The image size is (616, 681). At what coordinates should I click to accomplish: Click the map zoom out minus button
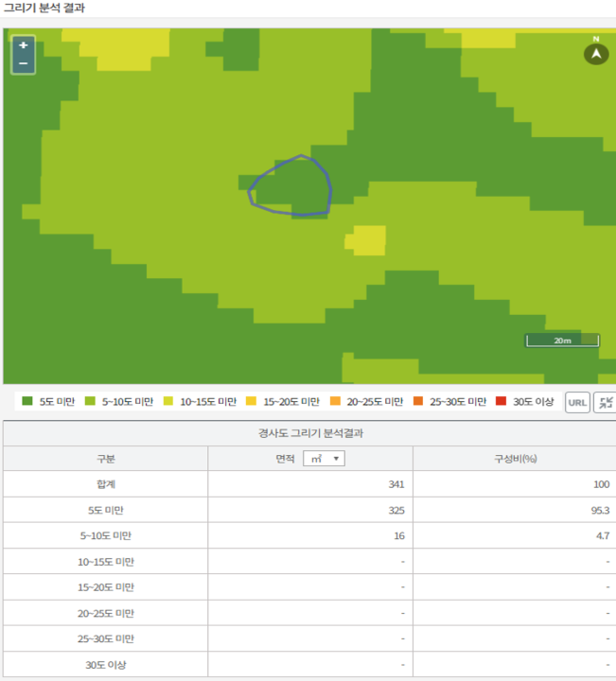pyautogui.click(x=23, y=63)
